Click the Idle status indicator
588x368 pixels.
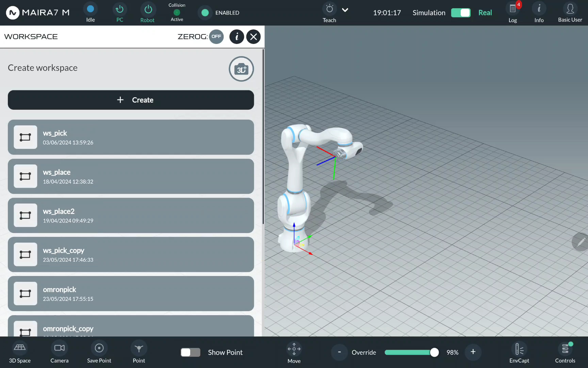(x=91, y=13)
